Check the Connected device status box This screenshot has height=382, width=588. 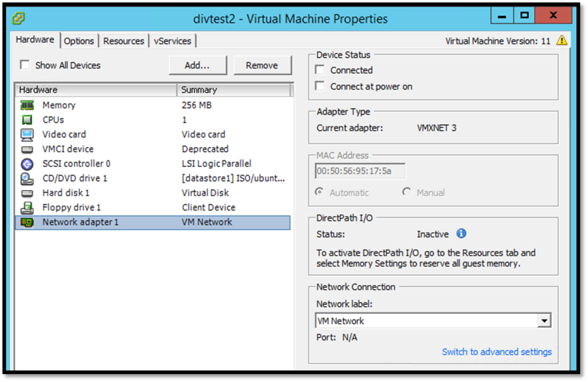(320, 70)
